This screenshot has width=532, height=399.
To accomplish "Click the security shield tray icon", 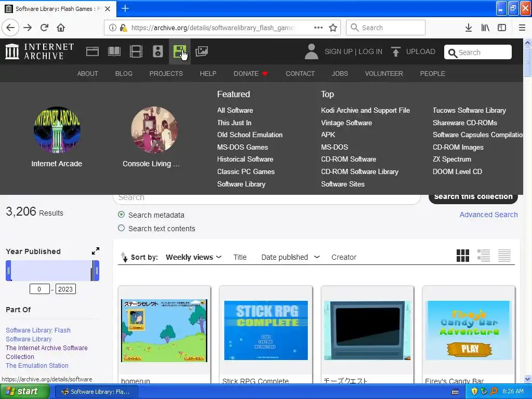I will (x=474, y=392).
